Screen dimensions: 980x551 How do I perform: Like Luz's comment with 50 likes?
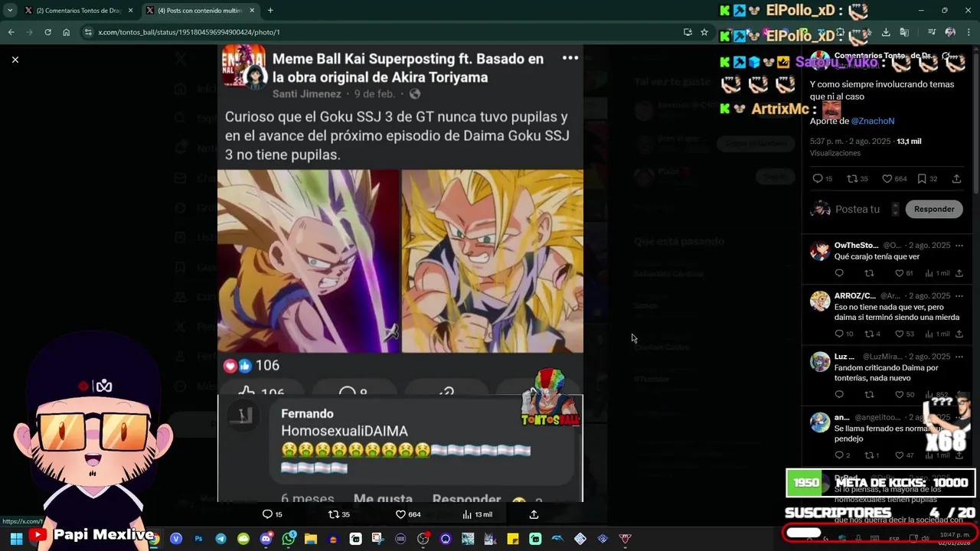pos(900,394)
